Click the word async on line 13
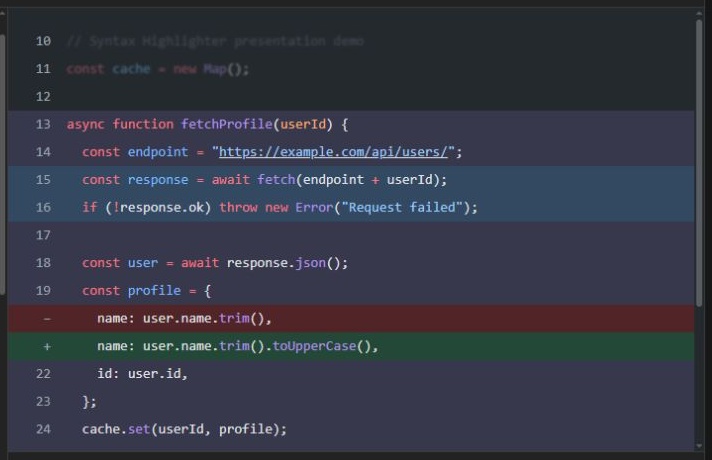Screen dimensions: 712x460 tap(86, 124)
